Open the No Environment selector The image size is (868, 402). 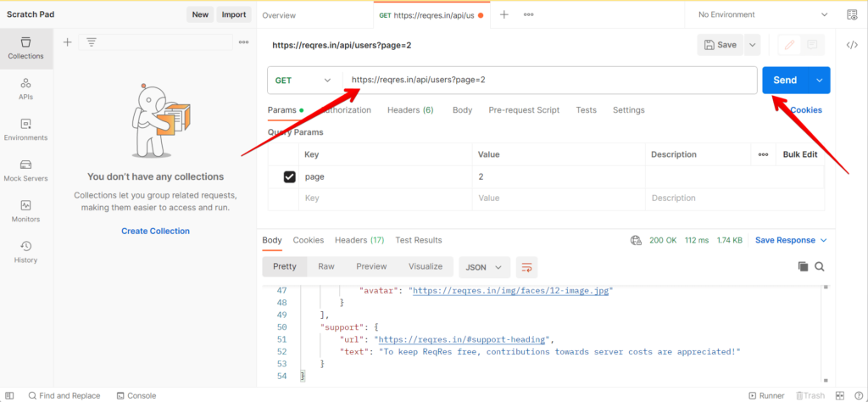pyautogui.click(x=763, y=15)
